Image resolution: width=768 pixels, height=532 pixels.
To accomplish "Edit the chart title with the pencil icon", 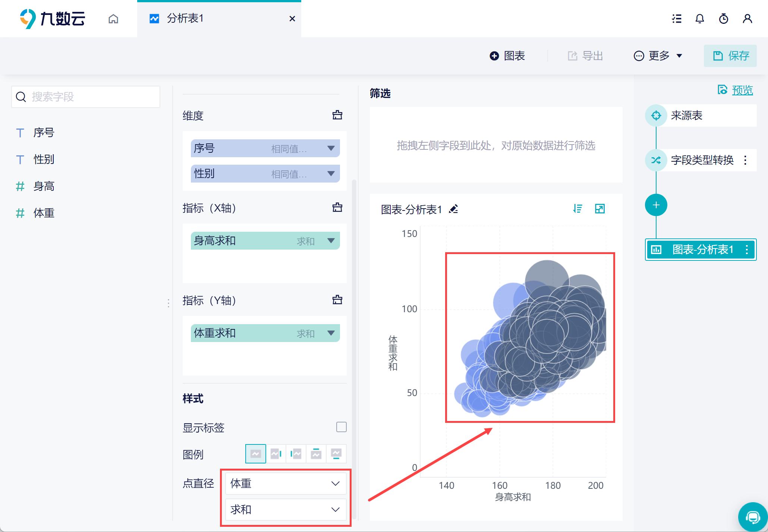I will [x=453, y=209].
